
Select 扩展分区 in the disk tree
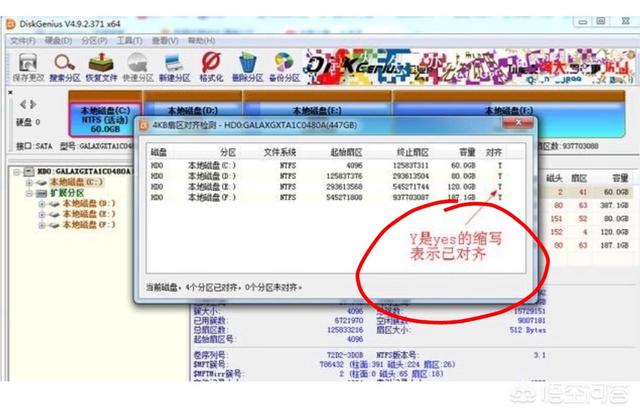coord(67,193)
